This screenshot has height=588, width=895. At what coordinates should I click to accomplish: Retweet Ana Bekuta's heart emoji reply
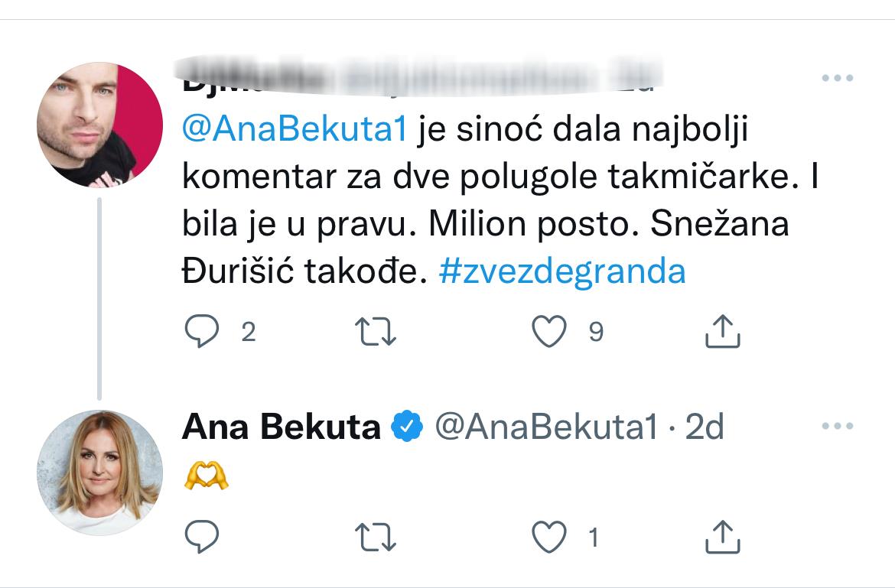(x=375, y=538)
